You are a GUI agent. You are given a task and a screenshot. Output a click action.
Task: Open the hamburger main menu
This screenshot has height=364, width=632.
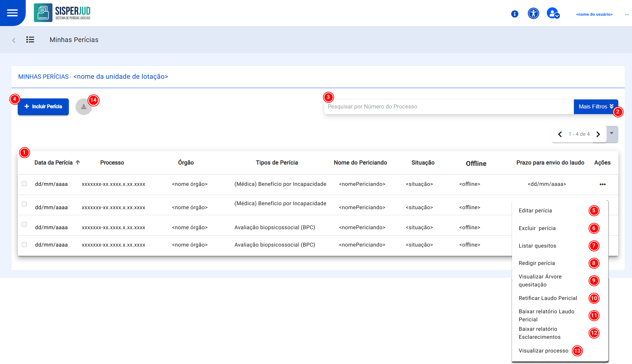12,13
